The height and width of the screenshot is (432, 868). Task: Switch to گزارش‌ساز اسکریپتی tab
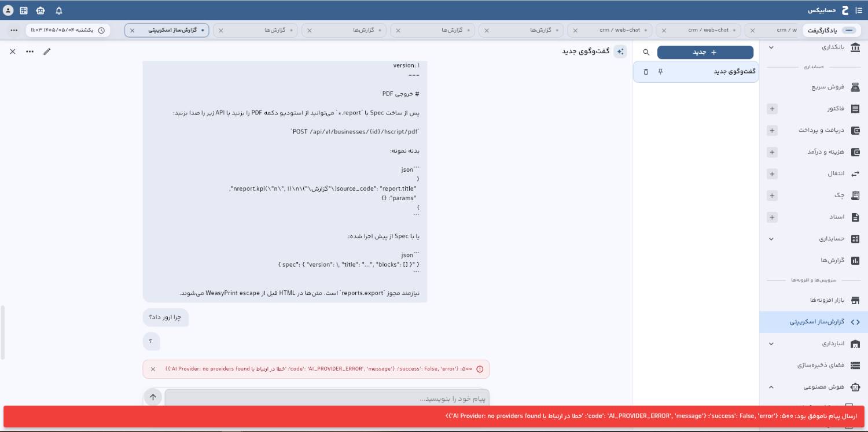(167, 30)
